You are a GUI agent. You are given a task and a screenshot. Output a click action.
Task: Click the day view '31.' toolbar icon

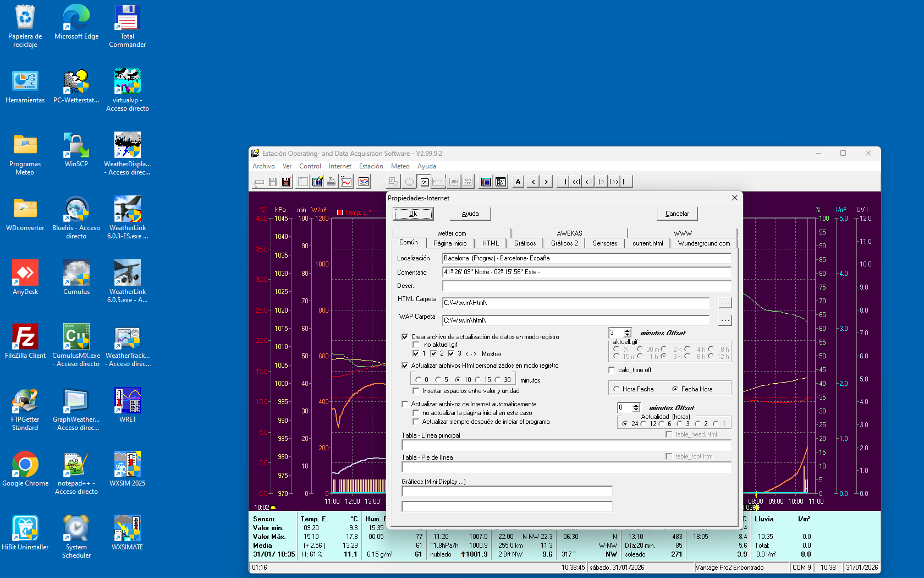click(425, 182)
